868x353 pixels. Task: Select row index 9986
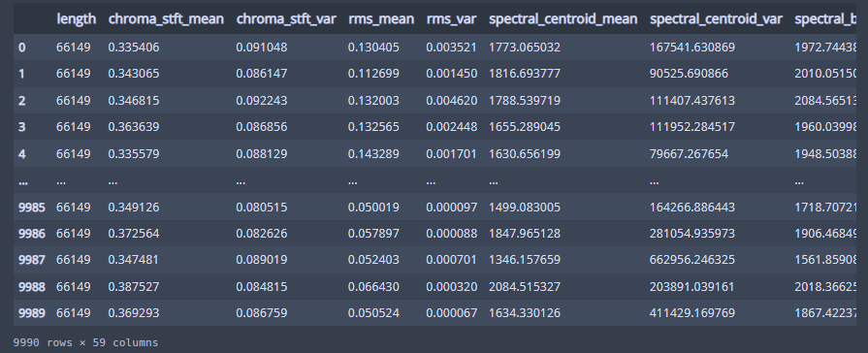tap(32, 234)
